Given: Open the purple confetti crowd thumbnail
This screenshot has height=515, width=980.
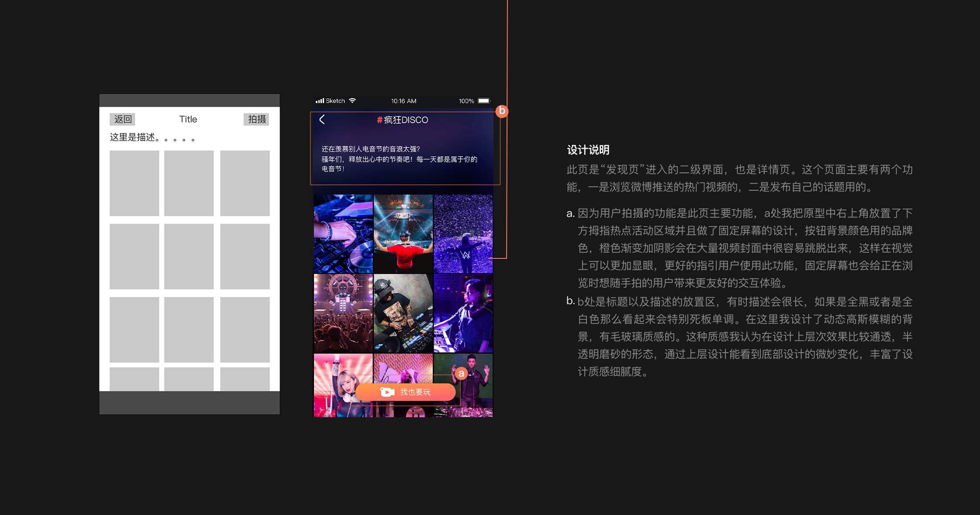Looking at the screenshot, I should pos(463,233).
